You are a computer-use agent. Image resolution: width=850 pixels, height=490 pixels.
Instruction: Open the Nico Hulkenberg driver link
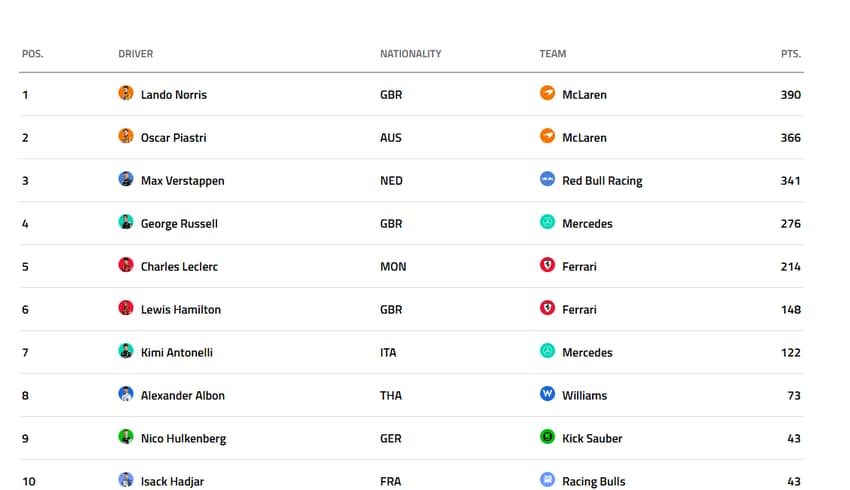click(183, 439)
